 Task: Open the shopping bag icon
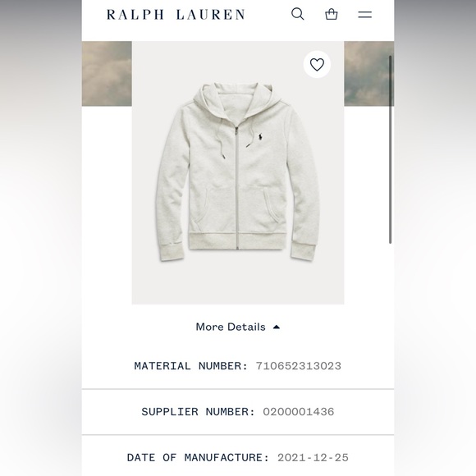pos(332,14)
